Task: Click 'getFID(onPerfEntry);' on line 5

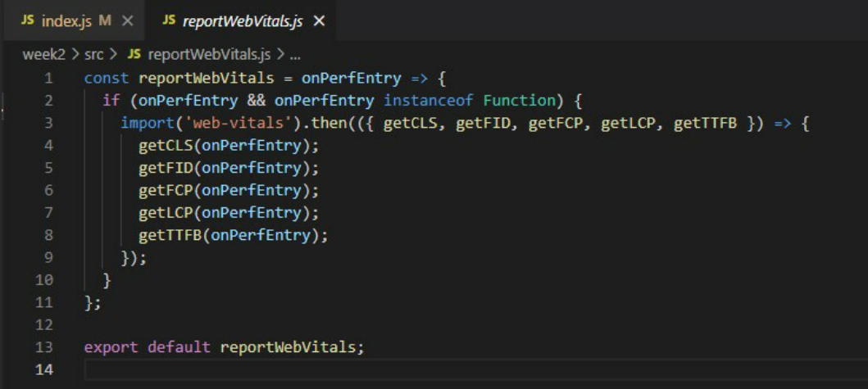Action: tap(229, 168)
